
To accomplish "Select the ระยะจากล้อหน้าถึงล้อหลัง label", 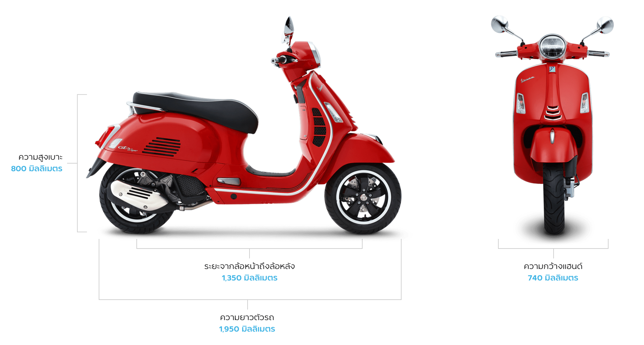I will point(249,266).
